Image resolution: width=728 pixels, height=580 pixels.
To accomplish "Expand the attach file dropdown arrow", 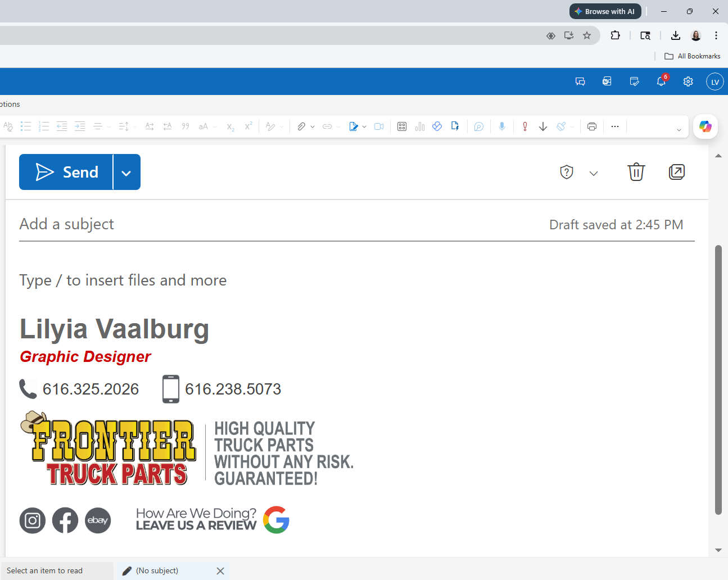I will pos(313,127).
